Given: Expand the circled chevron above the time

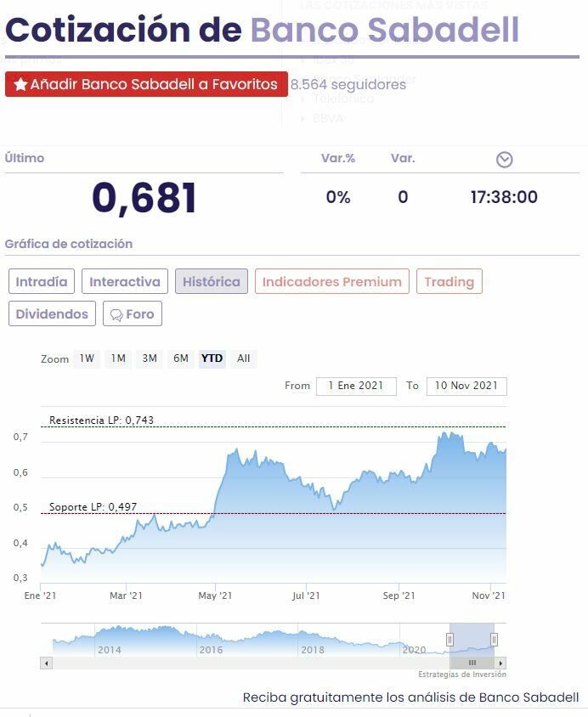Looking at the screenshot, I should click(504, 160).
